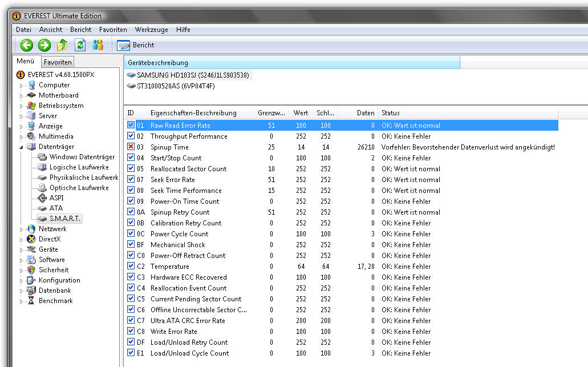Toggle checkbox for Start/Stop Count
The width and height of the screenshot is (588, 367).
[x=131, y=158]
